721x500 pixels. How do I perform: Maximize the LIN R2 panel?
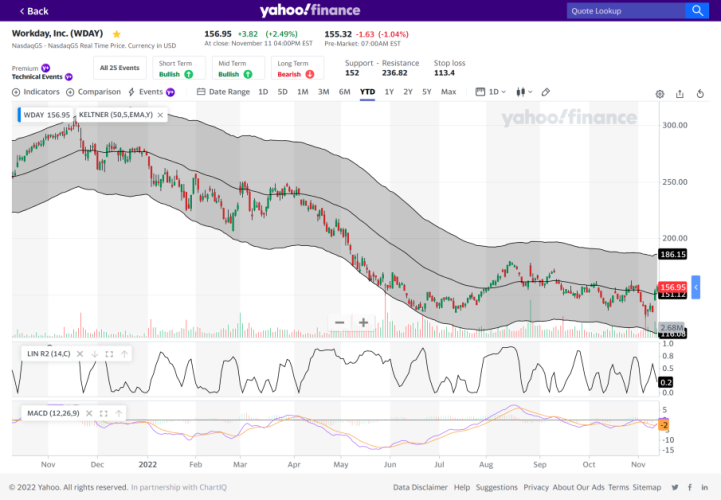109,354
